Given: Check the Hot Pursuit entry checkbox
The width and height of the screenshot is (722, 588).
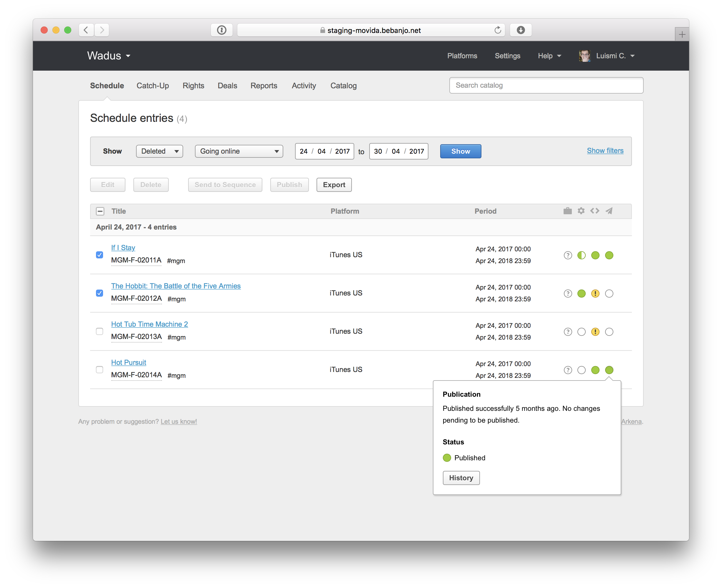Looking at the screenshot, I should tap(100, 370).
